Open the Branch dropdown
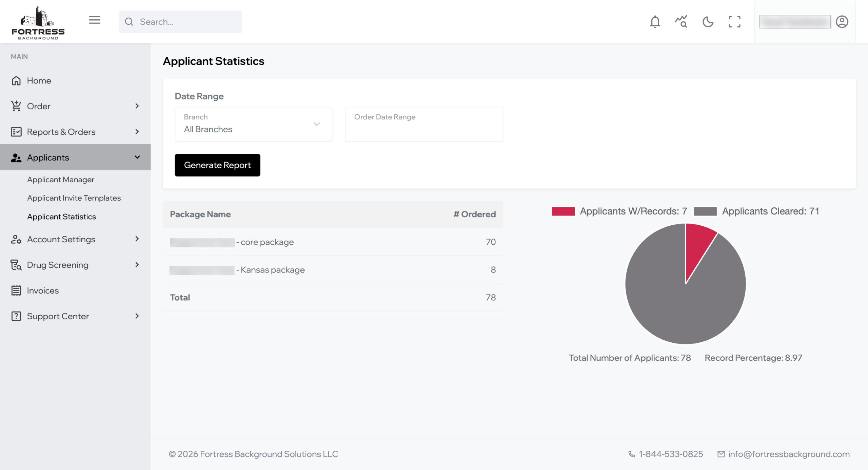Viewport: 868px width, 470px height. click(x=254, y=124)
